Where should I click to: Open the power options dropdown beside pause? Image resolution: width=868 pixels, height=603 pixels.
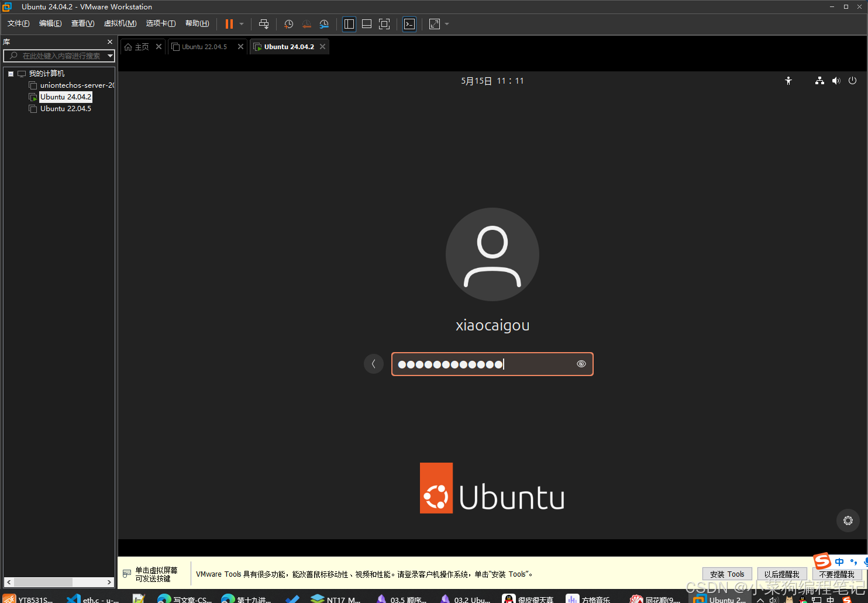point(242,24)
